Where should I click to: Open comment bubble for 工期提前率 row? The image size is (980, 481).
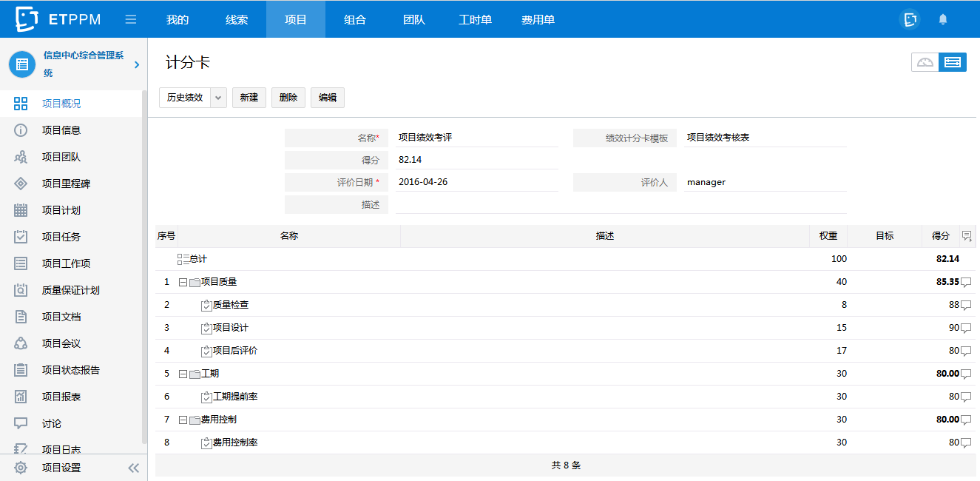pos(965,397)
